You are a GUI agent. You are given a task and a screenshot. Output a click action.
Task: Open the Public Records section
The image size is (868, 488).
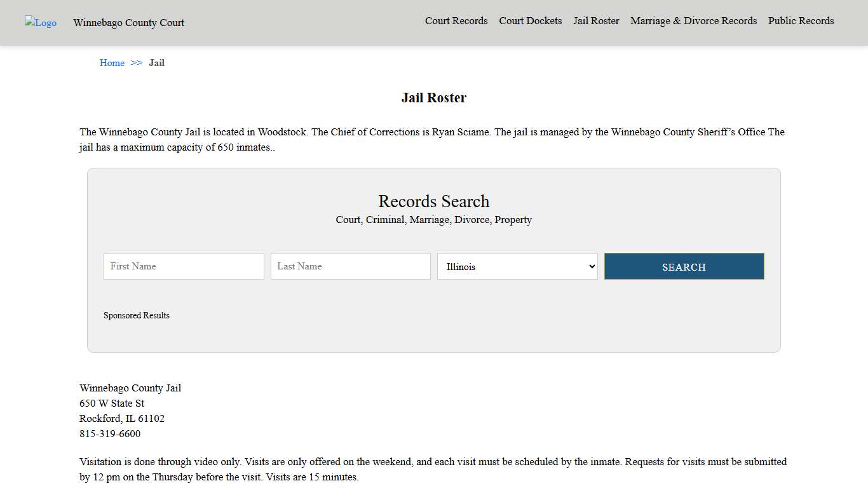(x=801, y=20)
